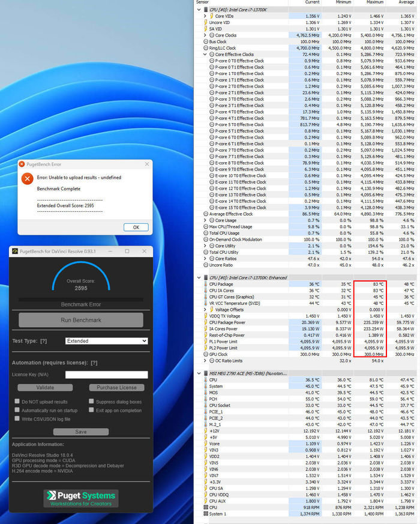The image size is (420, 524).
Task: Click the E-core 8 T0 Effective Clock icon
Action: tap(212, 163)
